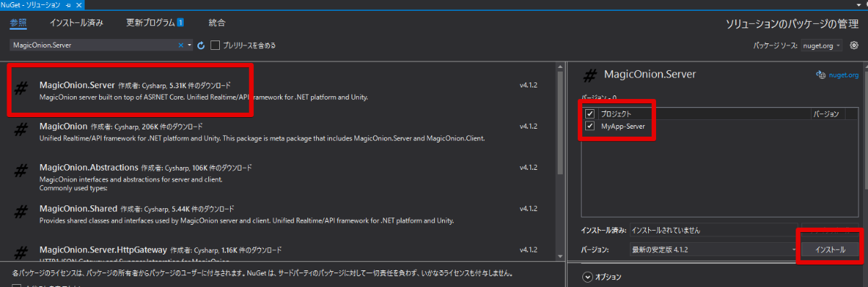Click v4.1.2 on the MagicOnion.Server row

(x=529, y=85)
